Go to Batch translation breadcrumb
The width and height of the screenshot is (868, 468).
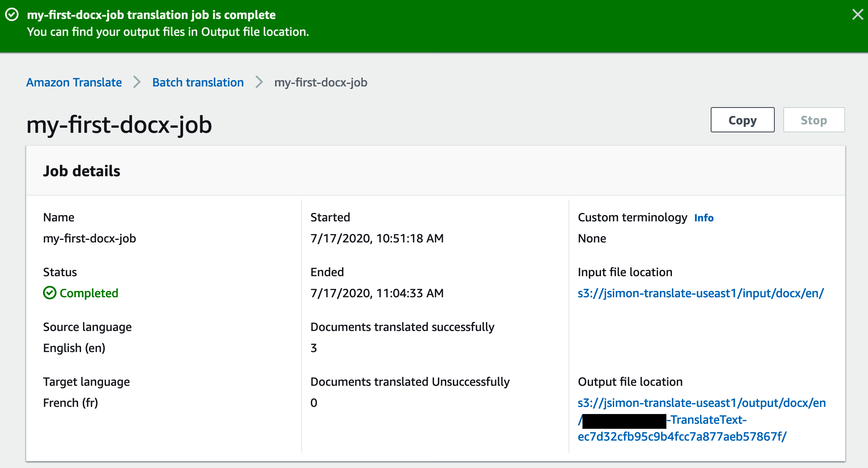coord(198,83)
